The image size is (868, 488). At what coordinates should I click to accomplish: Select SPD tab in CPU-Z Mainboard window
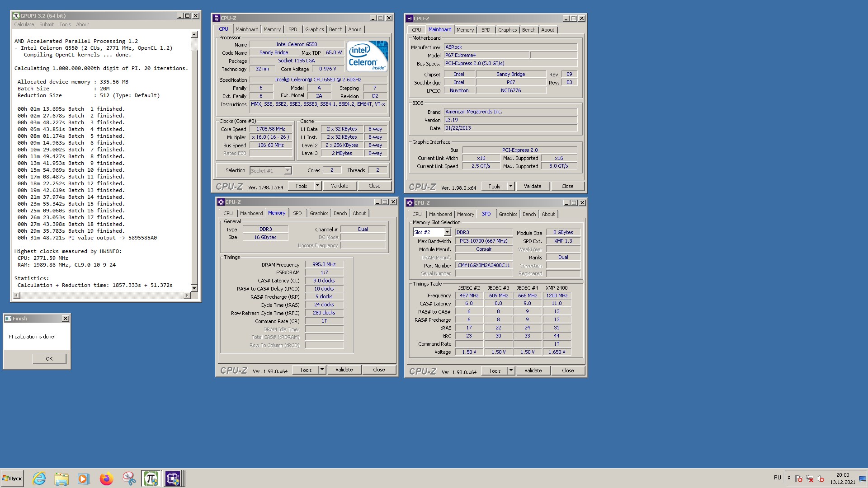tap(486, 30)
